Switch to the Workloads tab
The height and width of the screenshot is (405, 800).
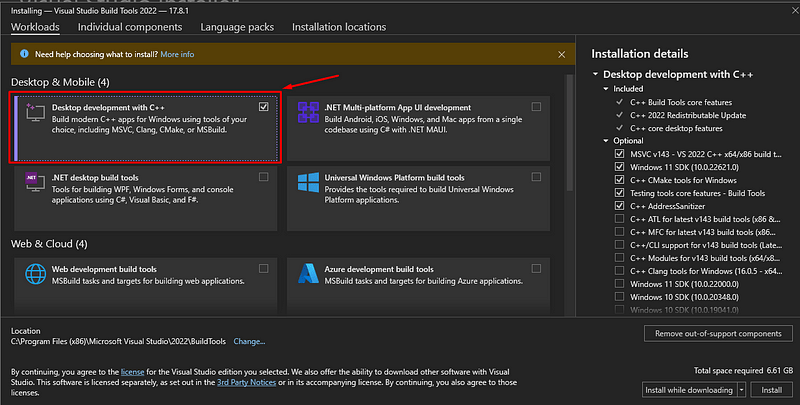tap(35, 27)
